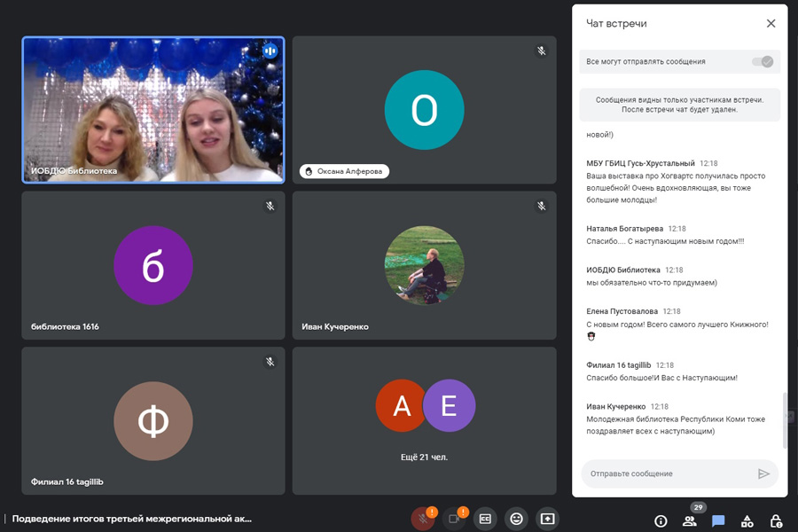Viewport: 798px width, 532px height.
Task: Click the camera button in bottom toolbar
Action: 454,519
